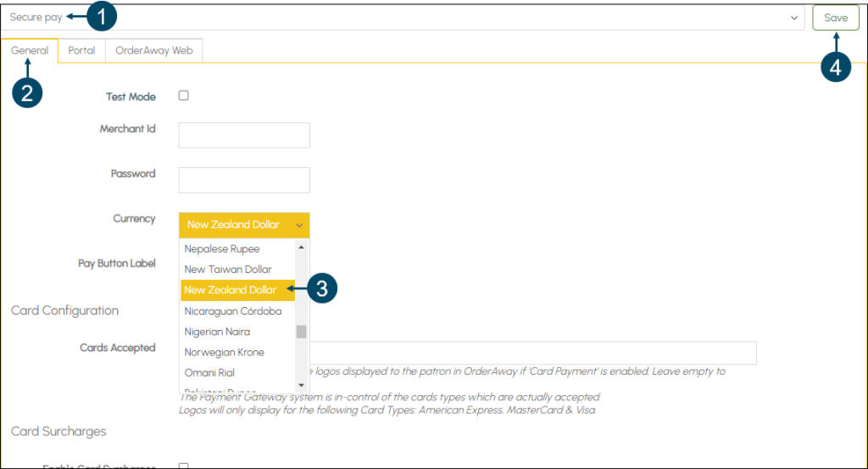This screenshot has width=868, height=469.
Task: Choose New Taiwan Dollar option
Action: click(228, 270)
